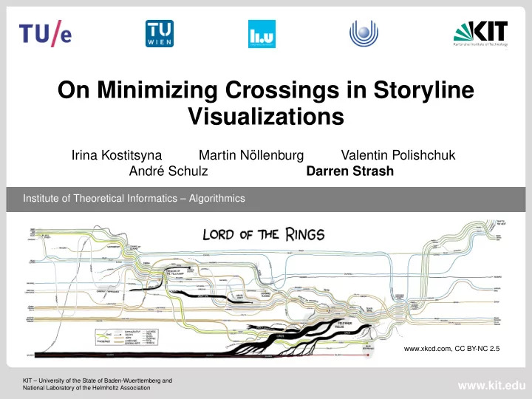Click 'National Laboratory of the Helmholtz Association' footer line
This screenshot has width=532, height=399.
click(x=86, y=387)
